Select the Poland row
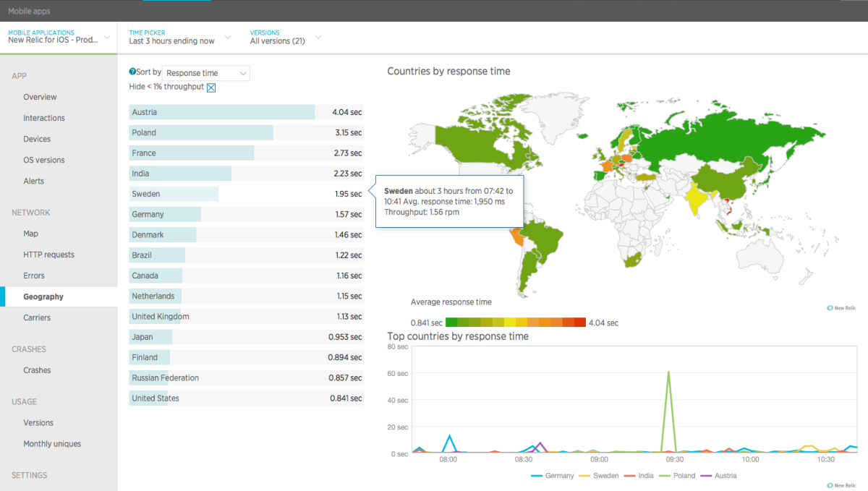This screenshot has width=868, height=491. pyautogui.click(x=246, y=132)
